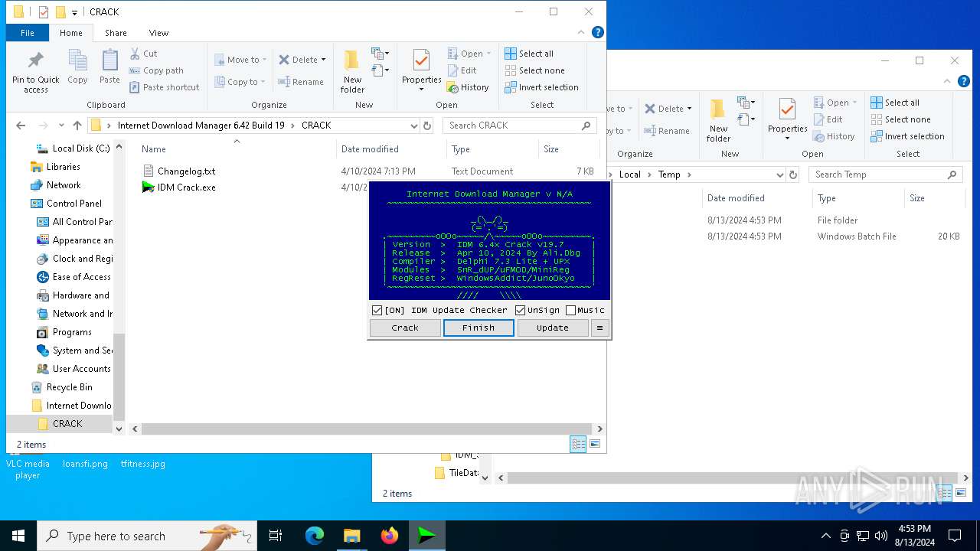Switch to the View tab in CRACK window

click(158, 33)
